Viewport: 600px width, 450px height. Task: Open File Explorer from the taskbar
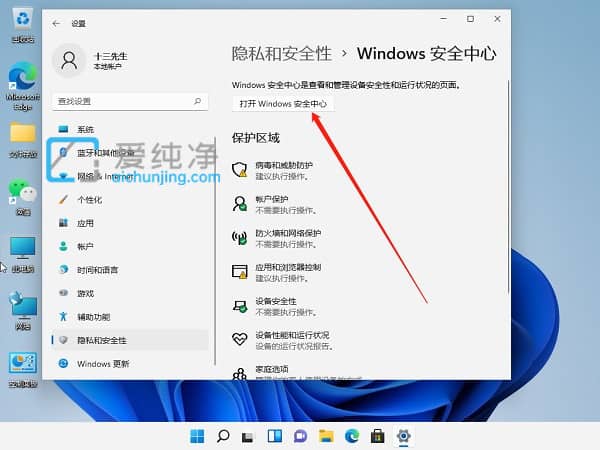coord(326,436)
